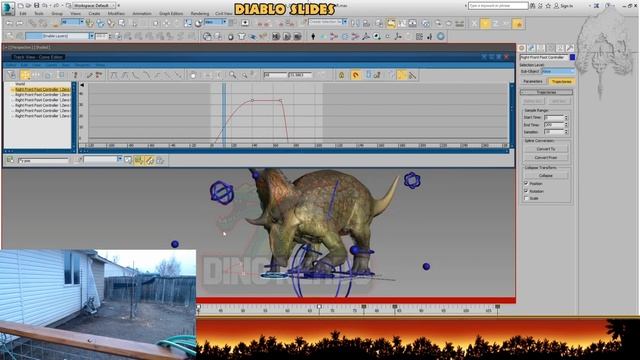
Task: Open the Edit menu in main menu bar
Action: coord(23,13)
